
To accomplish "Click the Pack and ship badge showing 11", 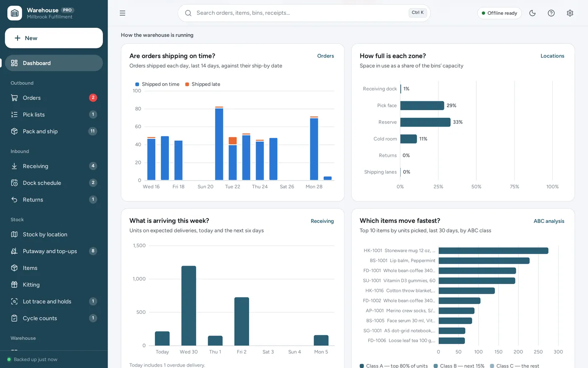I will coord(93,132).
